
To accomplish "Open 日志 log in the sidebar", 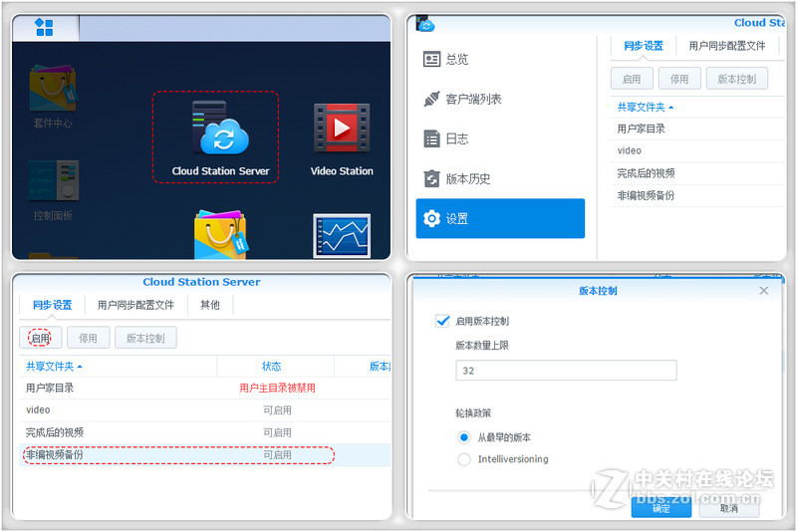I will tap(500, 138).
